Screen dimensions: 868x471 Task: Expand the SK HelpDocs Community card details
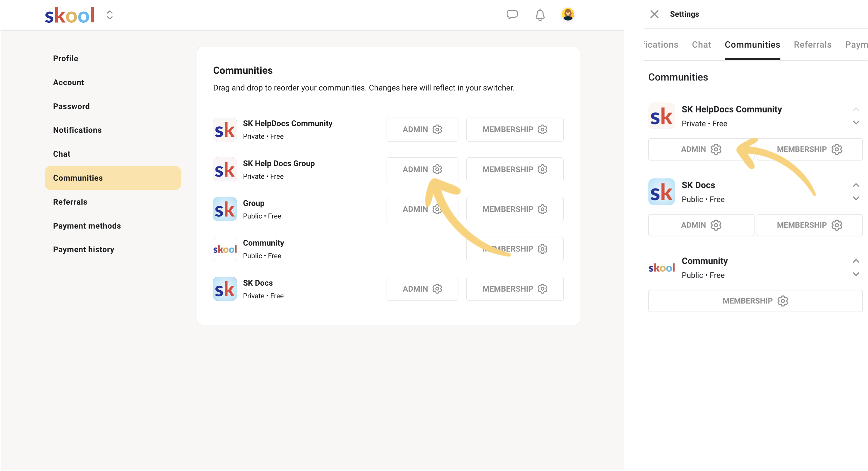(x=856, y=122)
